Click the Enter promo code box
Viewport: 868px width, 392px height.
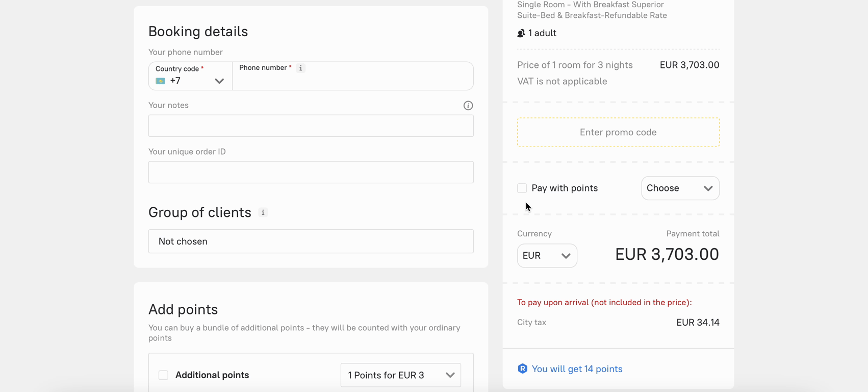click(618, 132)
